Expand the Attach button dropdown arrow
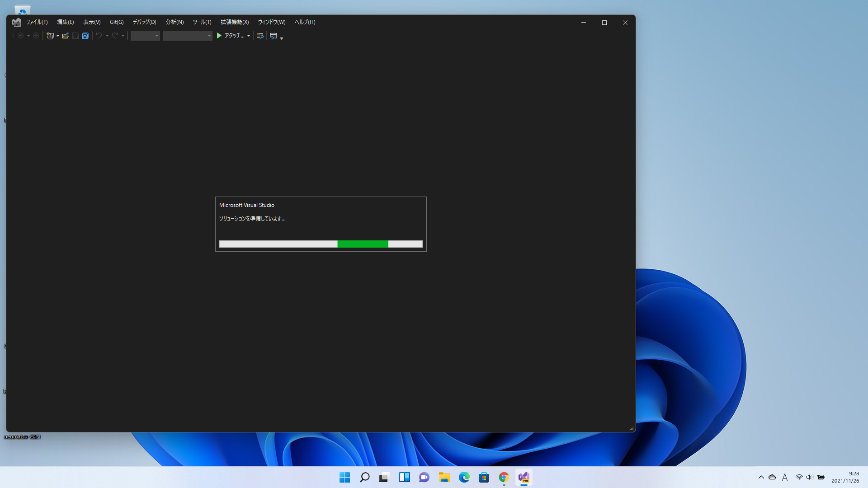This screenshot has height=488, width=868. coord(249,36)
